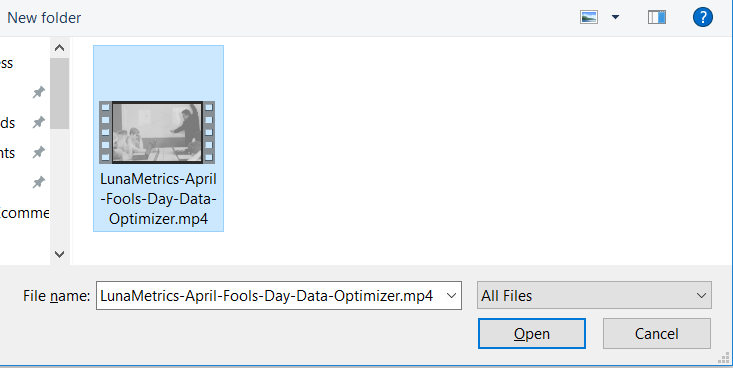Image resolution: width=733 pixels, height=368 pixels.
Task: Click the Cancel button
Action: coord(656,333)
